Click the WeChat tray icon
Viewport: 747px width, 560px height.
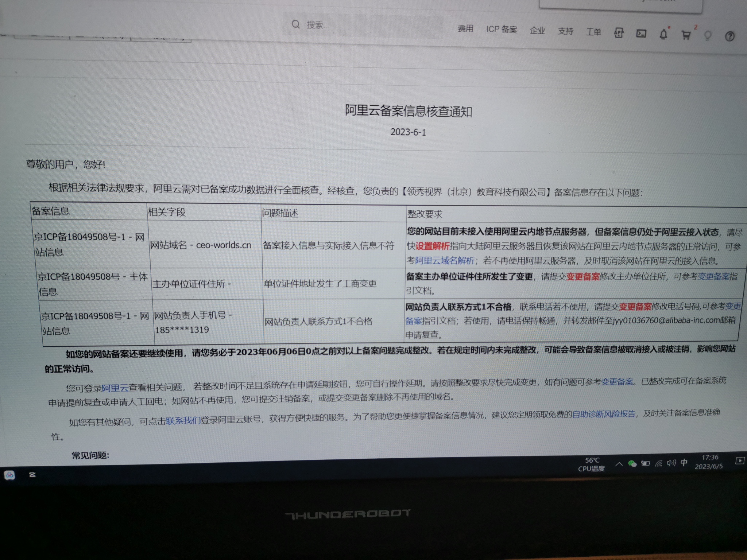[x=632, y=463]
